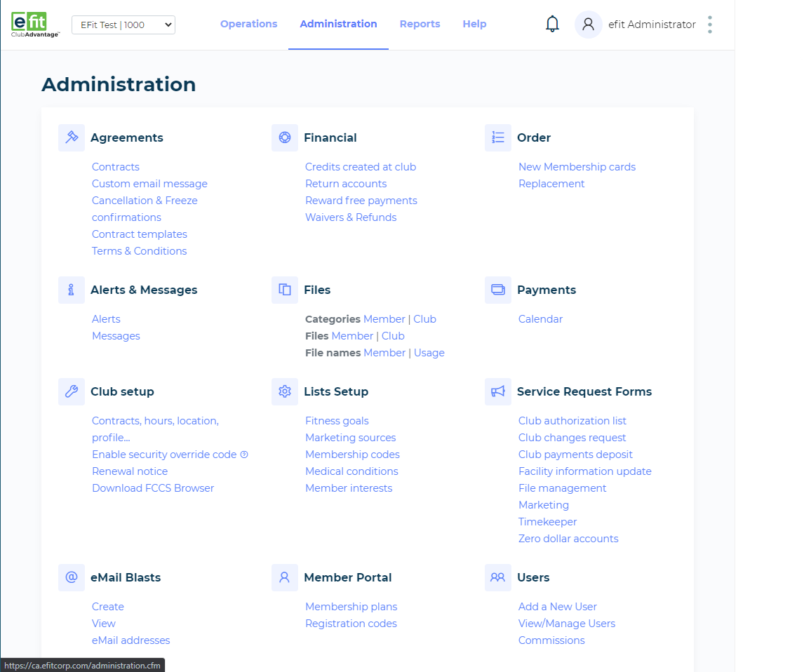The image size is (804, 672).
Task: Select the Administration tab
Action: (x=338, y=24)
